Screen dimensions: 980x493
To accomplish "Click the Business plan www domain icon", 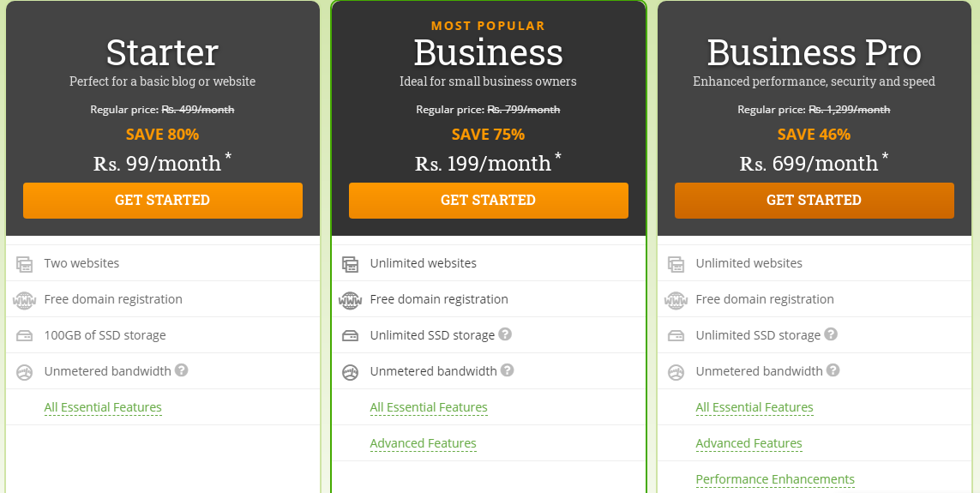I will (350, 301).
